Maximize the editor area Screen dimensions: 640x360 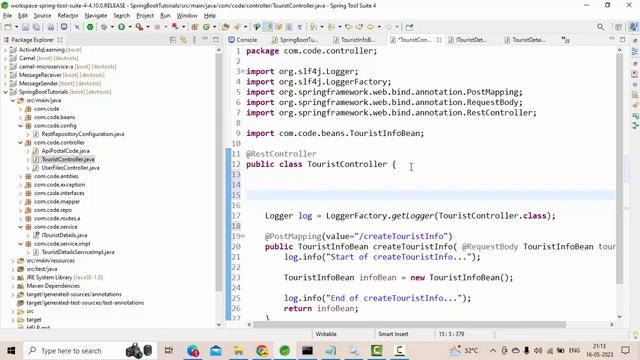[622, 40]
